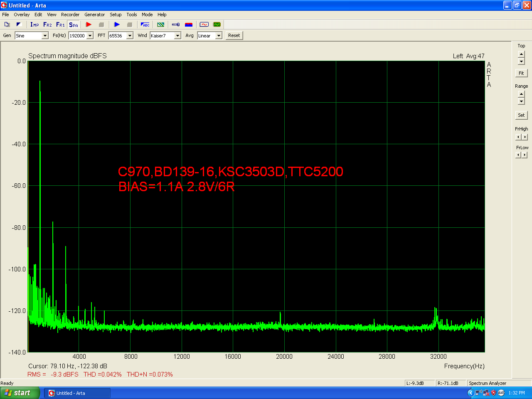
Task: Click the disconnected network tray icon
Action: (x=486, y=393)
